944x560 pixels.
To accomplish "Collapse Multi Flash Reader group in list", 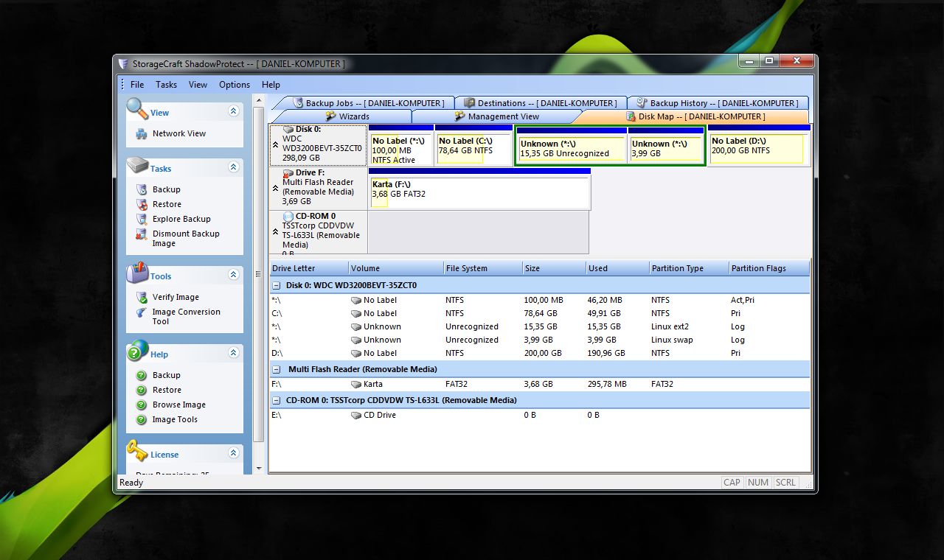I will 277,369.
